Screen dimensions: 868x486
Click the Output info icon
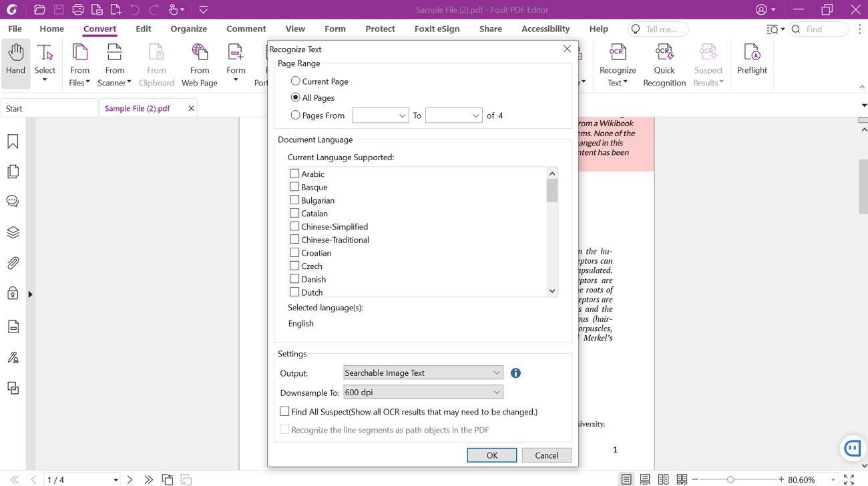coord(515,373)
